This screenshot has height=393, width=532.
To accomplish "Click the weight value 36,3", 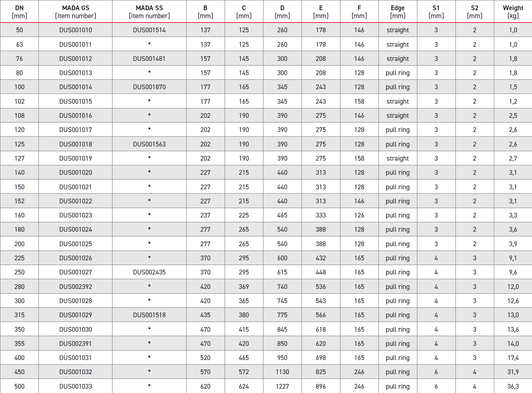I will click(513, 386).
